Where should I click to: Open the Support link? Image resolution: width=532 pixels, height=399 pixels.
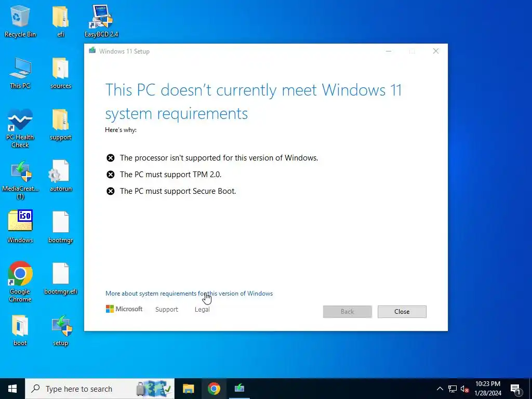167,310
